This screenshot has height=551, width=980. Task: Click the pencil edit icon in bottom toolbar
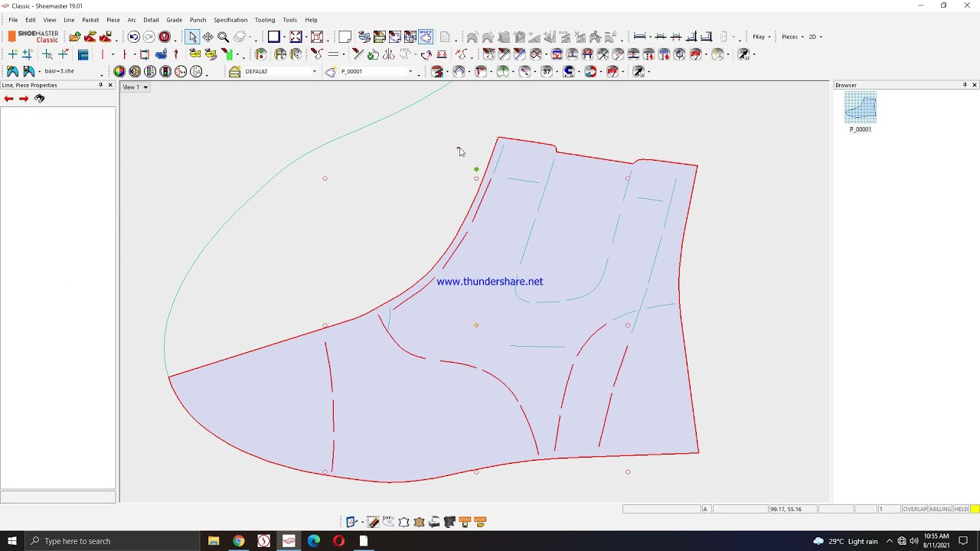pos(373,522)
